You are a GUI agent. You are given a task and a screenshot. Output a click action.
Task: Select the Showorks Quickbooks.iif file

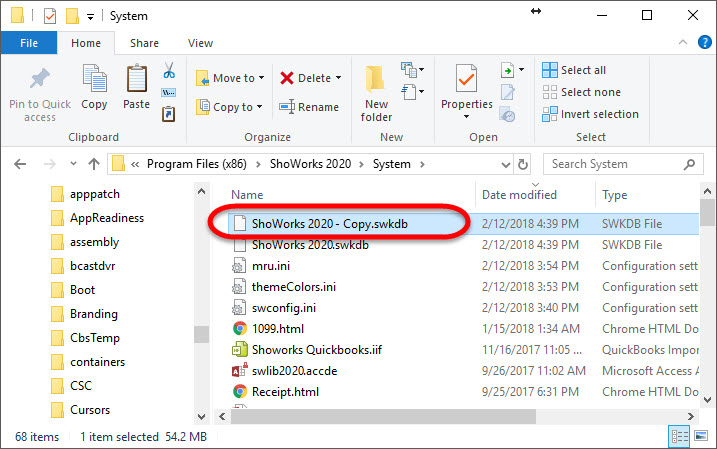[316, 350]
